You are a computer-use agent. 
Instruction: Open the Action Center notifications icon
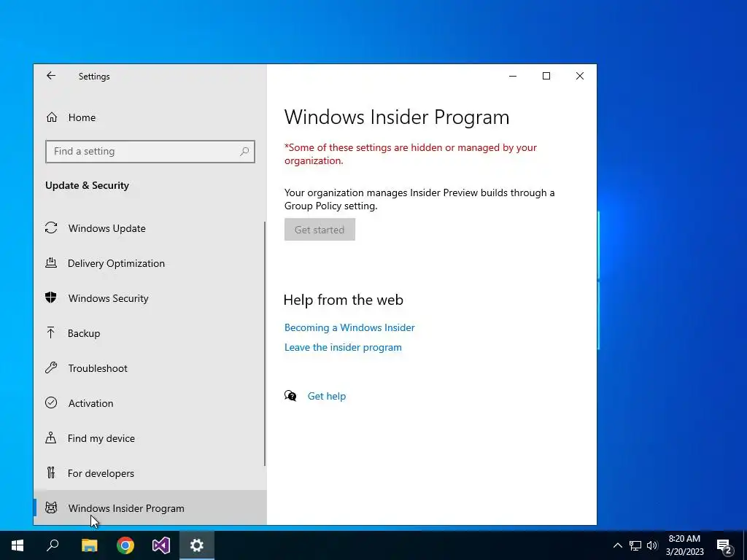(x=724, y=546)
